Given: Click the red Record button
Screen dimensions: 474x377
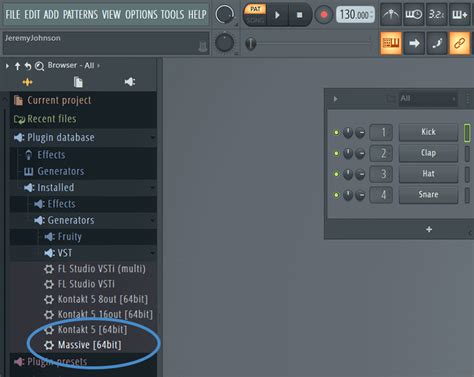Looking at the screenshot, I should (324, 15).
